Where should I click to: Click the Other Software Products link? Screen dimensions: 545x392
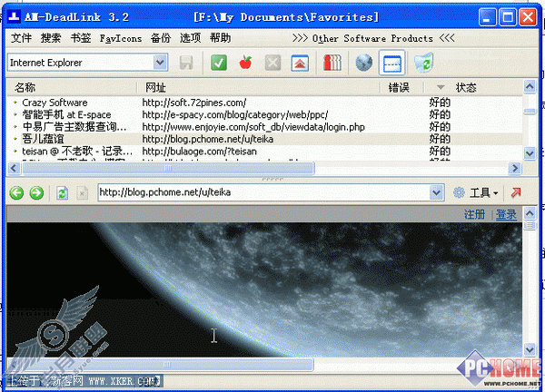(373, 38)
